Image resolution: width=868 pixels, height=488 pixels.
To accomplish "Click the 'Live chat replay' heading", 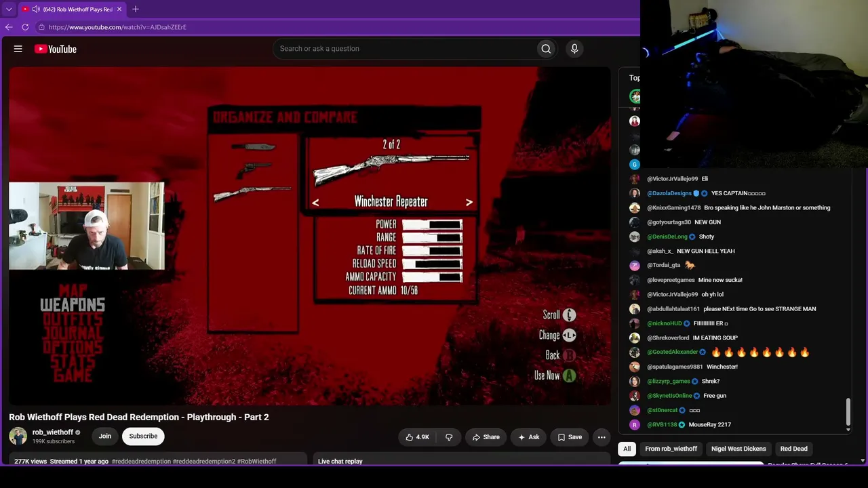I will pyautogui.click(x=340, y=462).
